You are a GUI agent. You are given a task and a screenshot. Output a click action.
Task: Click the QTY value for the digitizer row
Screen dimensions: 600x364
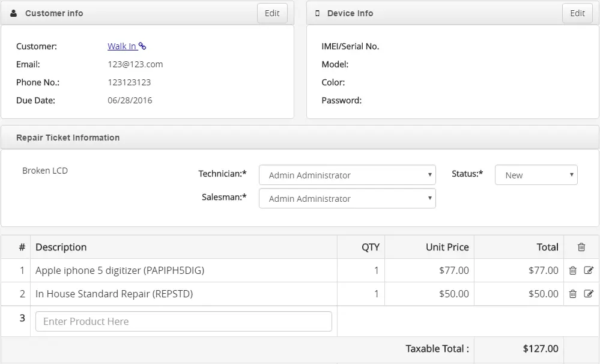[377, 270]
